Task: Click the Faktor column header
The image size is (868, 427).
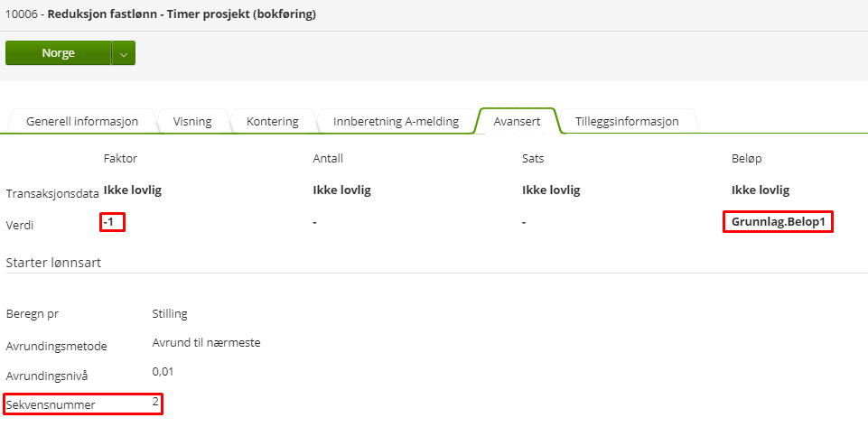Action: click(x=120, y=158)
